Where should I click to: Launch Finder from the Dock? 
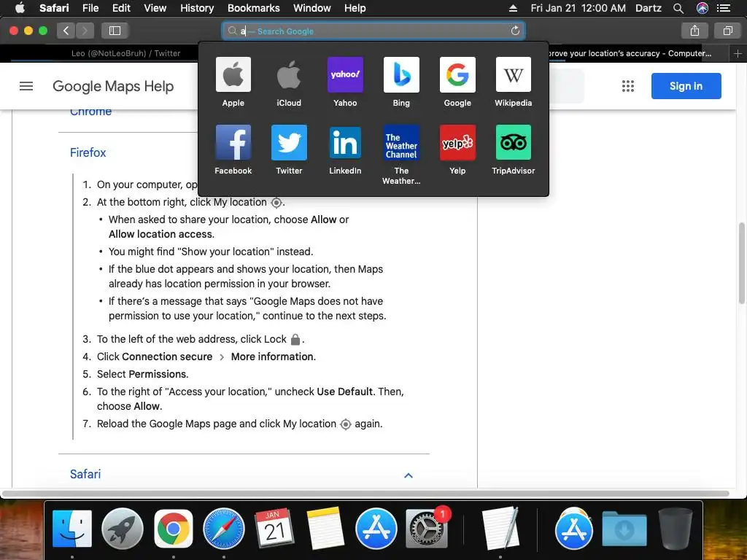point(72,529)
